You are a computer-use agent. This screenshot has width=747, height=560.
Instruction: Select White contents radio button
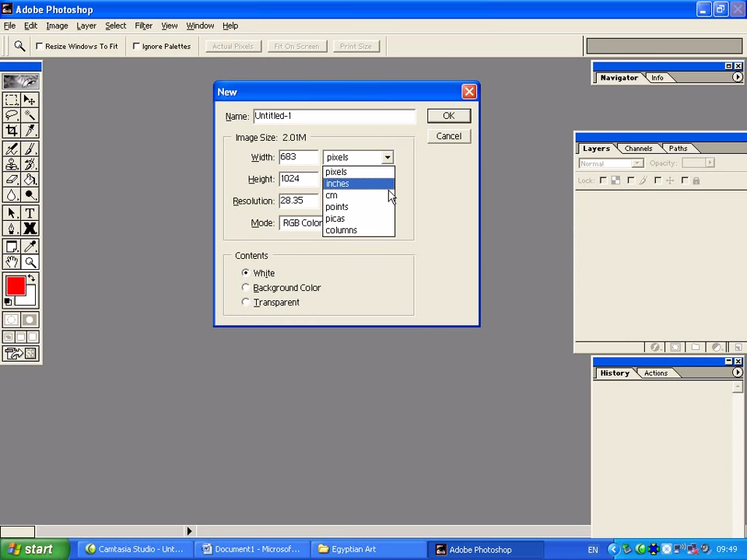[245, 273]
